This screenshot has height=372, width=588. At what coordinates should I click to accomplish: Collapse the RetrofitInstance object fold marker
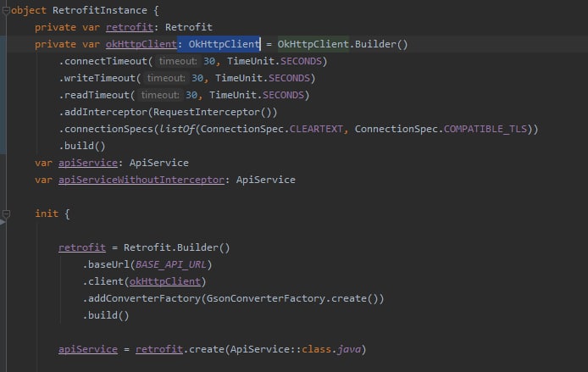[6, 10]
